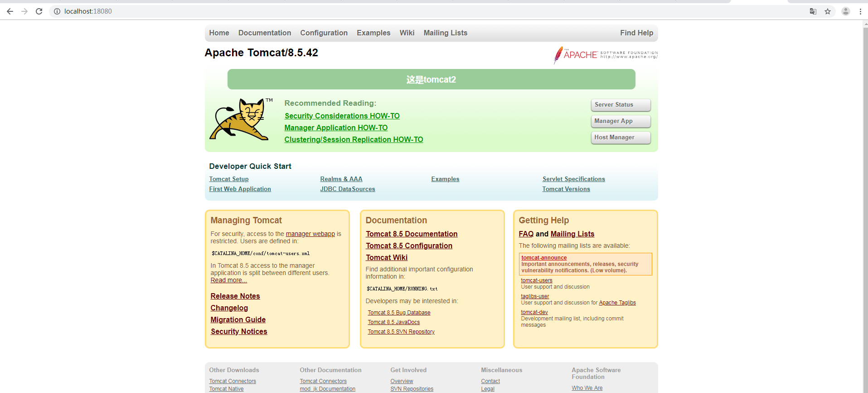Open Examples in the navigation bar

(373, 33)
